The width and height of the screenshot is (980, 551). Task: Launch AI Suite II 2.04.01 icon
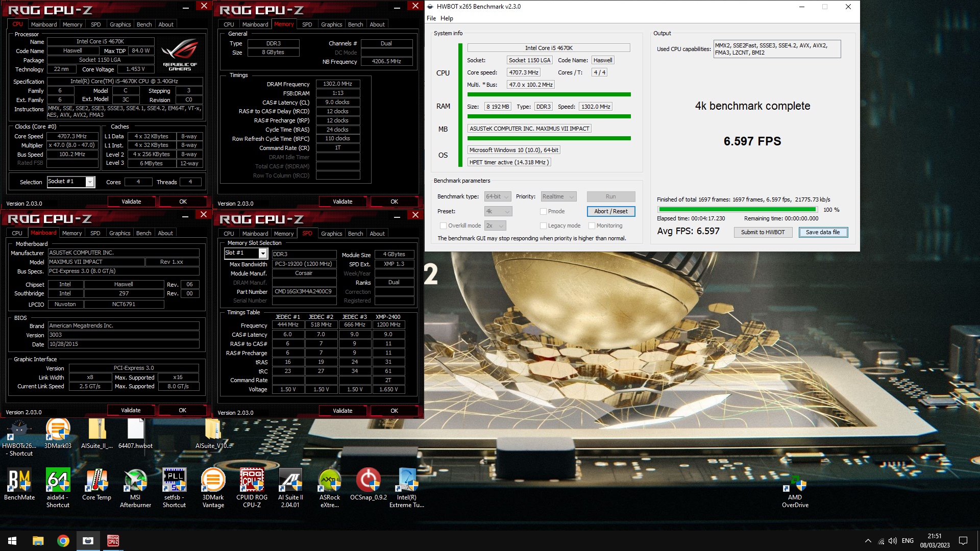[290, 488]
